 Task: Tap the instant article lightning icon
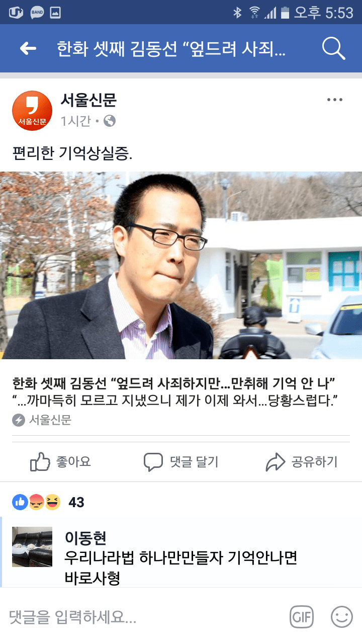point(19,420)
